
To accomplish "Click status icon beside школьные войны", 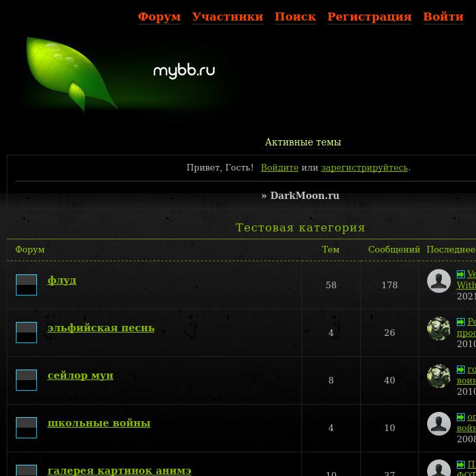I will point(26,428).
